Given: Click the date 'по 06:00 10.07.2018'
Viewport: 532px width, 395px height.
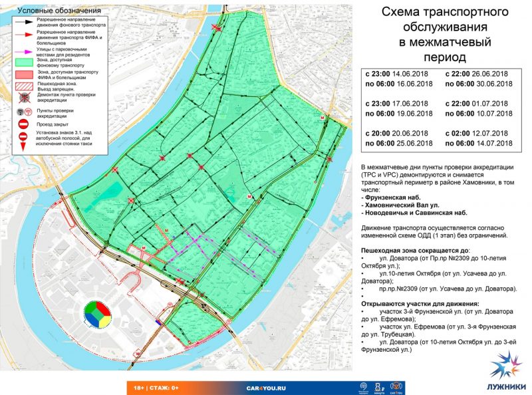Looking at the screenshot, I should pyautogui.click(x=479, y=113).
